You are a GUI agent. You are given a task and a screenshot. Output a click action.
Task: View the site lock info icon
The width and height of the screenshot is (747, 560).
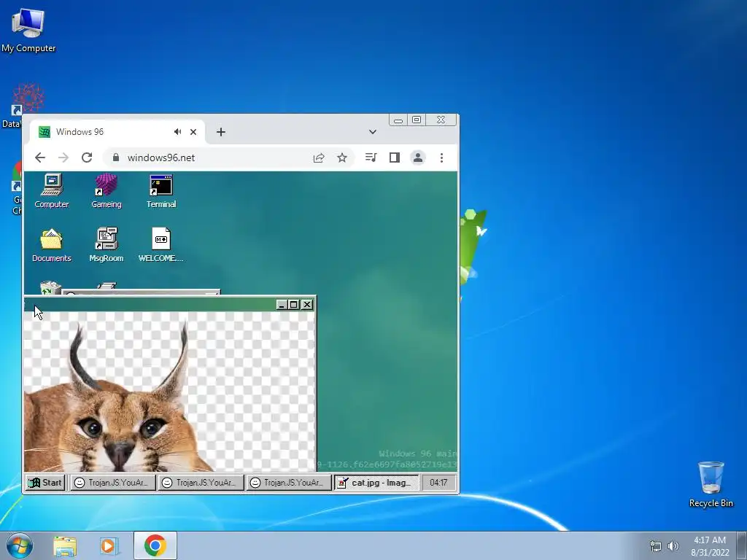click(x=115, y=157)
